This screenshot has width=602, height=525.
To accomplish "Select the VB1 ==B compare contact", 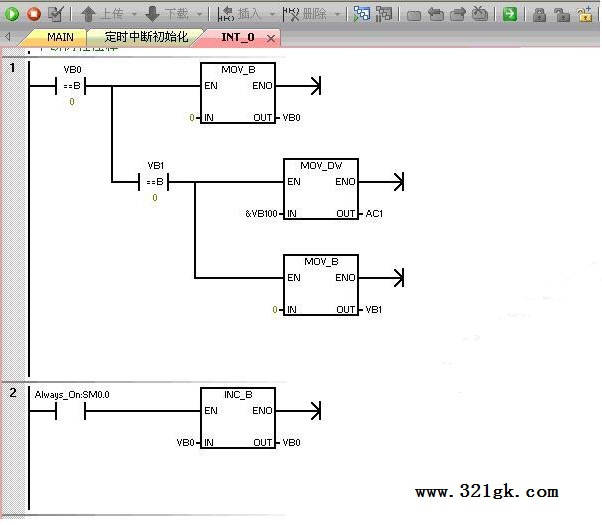I will click(x=154, y=182).
